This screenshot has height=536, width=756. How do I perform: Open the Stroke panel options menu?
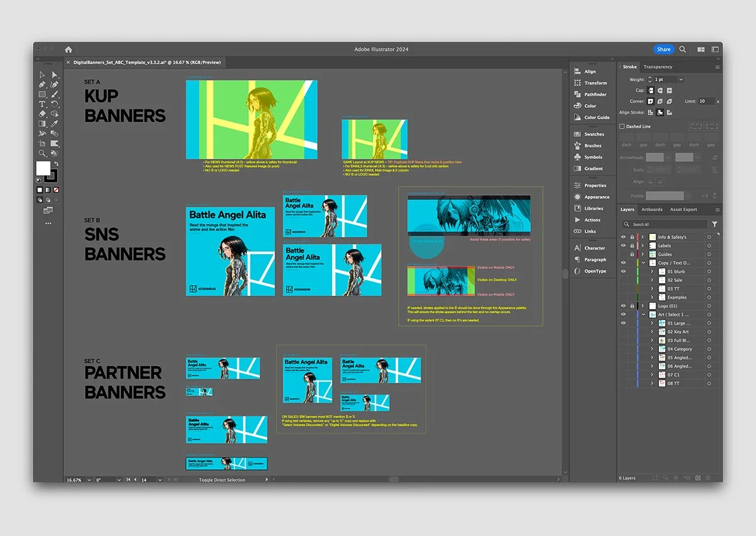pos(717,67)
